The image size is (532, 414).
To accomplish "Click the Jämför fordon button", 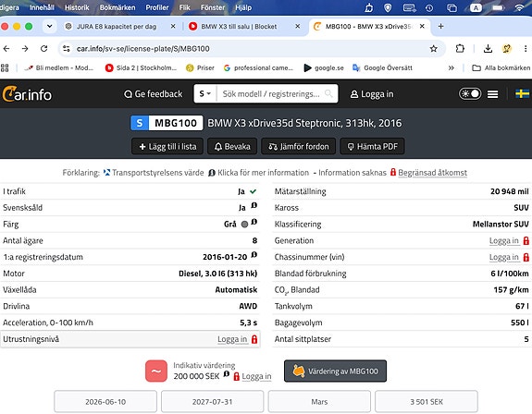I will 299,146.
